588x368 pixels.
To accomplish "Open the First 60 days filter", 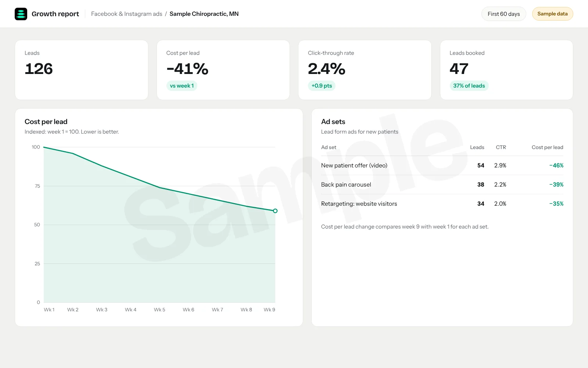I will click(503, 14).
